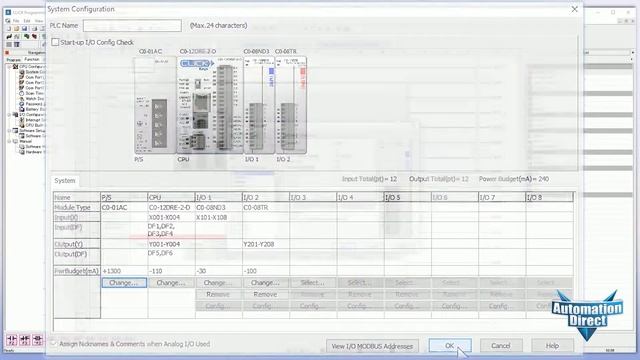Click the Save Project icon in background toolbar
The height and width of the screenshot is (360, 640).
(24, 29)
